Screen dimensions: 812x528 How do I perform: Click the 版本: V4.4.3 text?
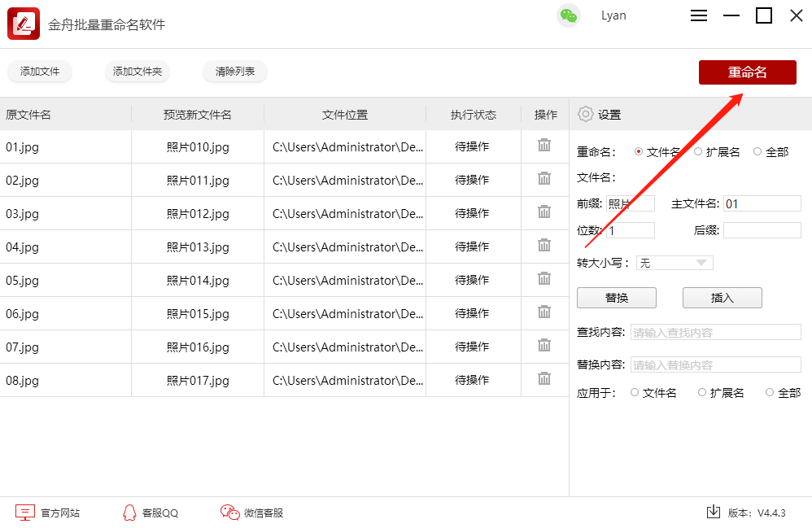pyautogui.click(x=757, y=513)
